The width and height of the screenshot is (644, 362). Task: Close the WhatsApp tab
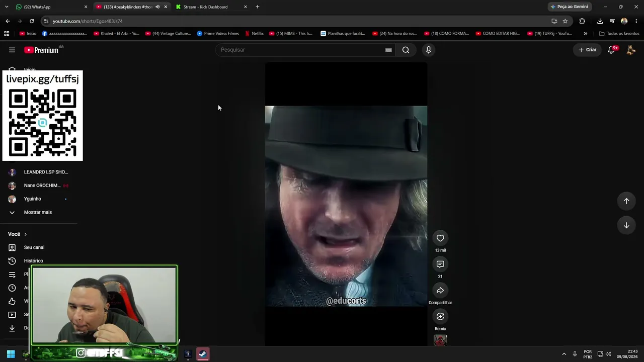click(x=86, y=7)
